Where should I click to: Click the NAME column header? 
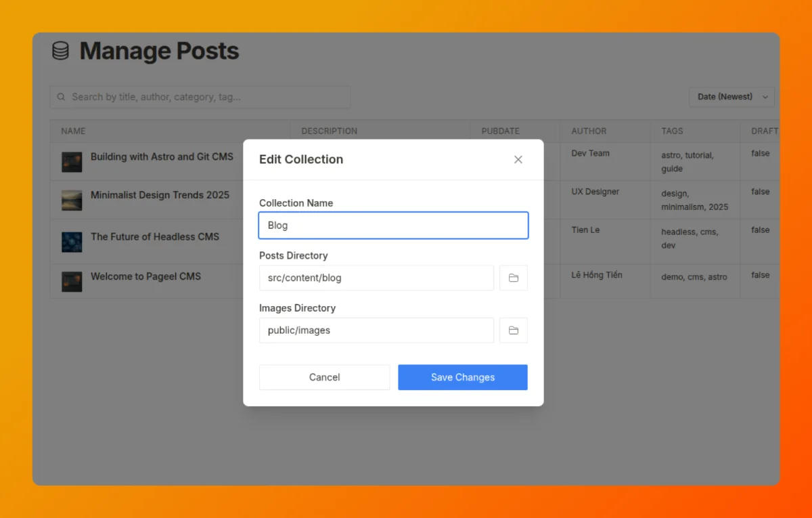coord(73,131)
